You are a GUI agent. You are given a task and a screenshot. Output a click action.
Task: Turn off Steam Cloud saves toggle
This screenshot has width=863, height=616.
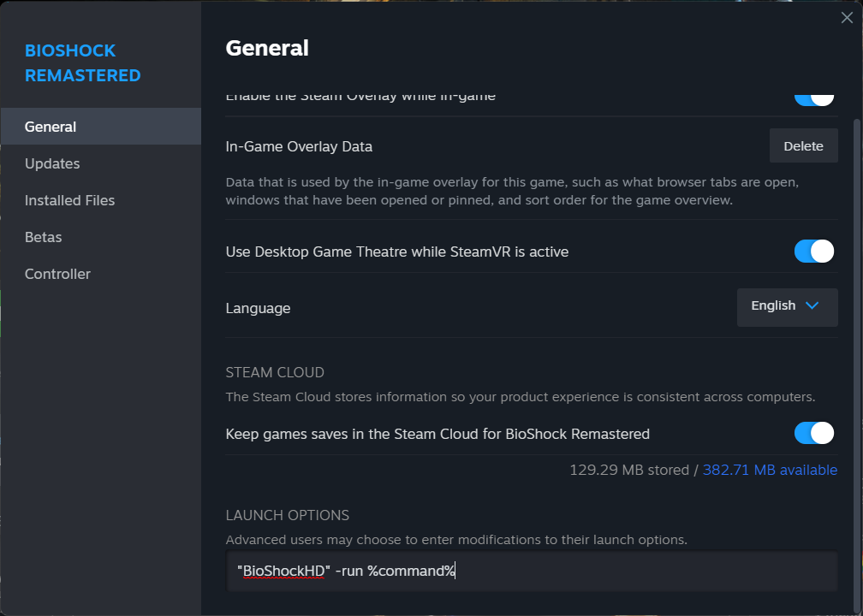click(x=813, y=434)
